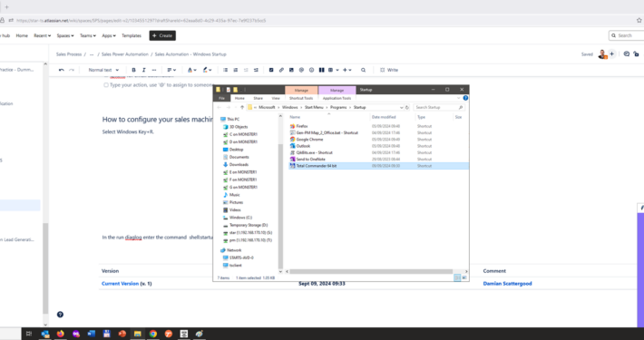Open the Recent menu in Confluence
The height and width of the screenshot is (340, 644).
[43, 35]
